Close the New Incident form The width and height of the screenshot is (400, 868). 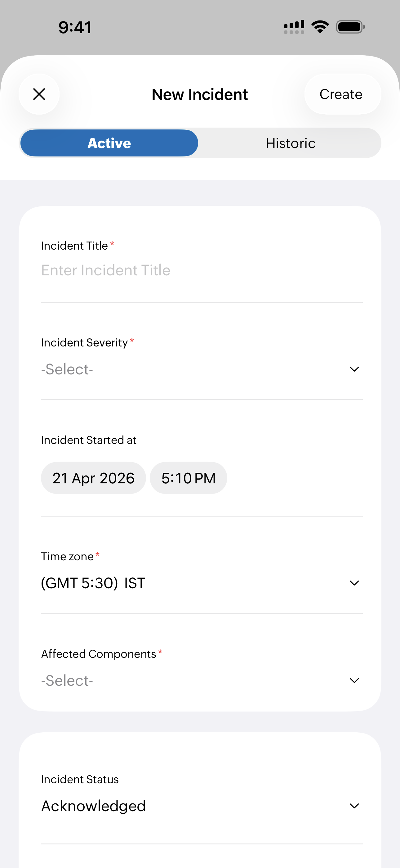(39, 94)
